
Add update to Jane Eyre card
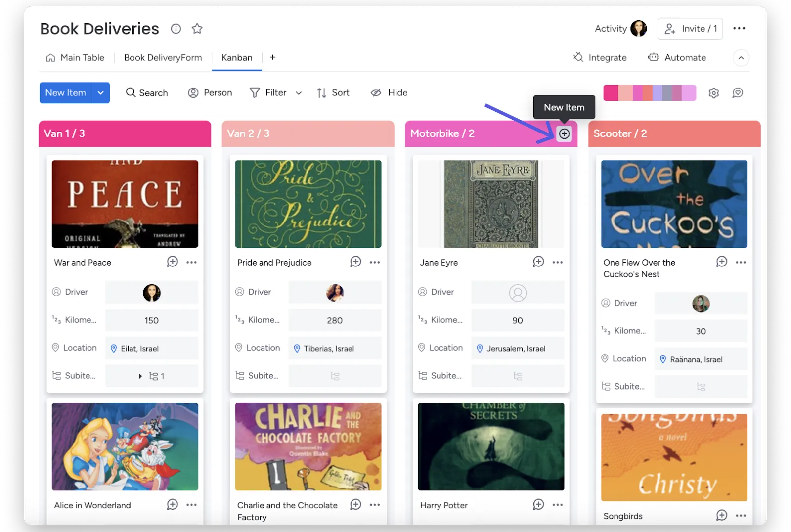538,262
